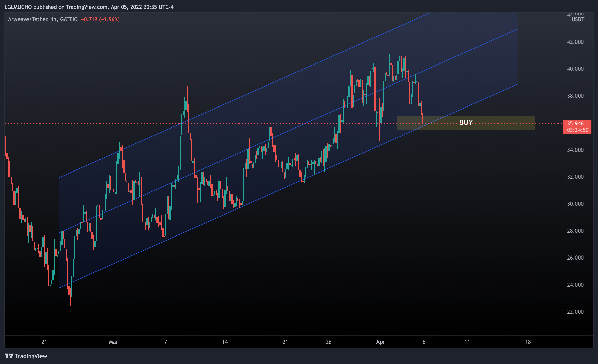Viewport: 598px width, 364px height.
Task: Click the TradingView logo icon
Action: click(9, 356)
